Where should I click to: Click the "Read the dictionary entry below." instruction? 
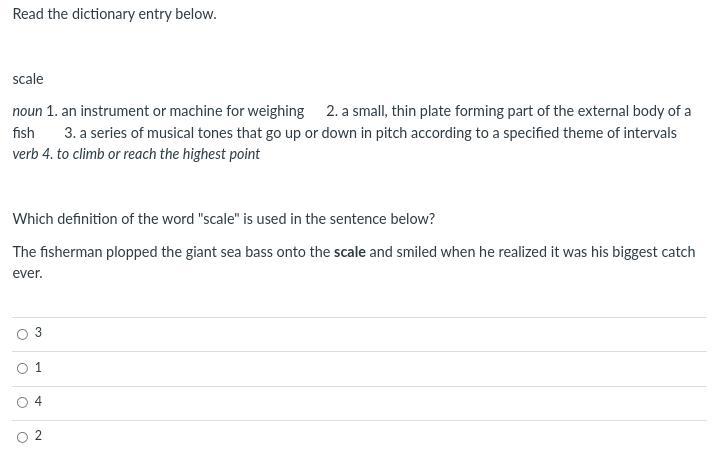pos(114,14)
